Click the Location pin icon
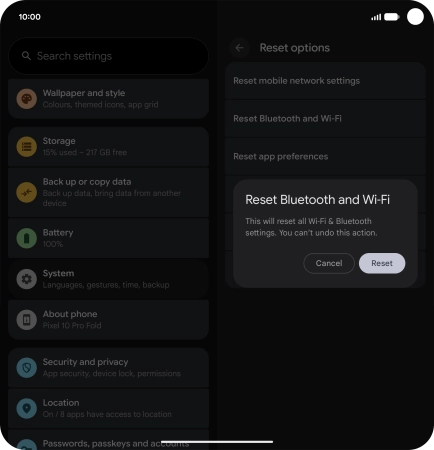Screen dimensions: 434x450 pyautogui.click(x=27, y=408)
